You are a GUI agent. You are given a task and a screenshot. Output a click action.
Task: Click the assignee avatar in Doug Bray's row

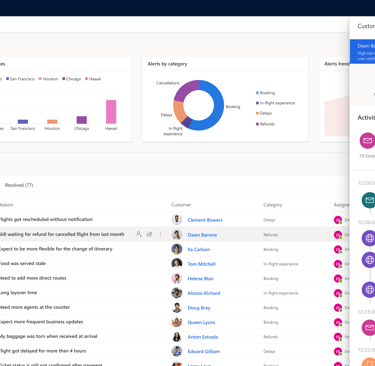338,308
